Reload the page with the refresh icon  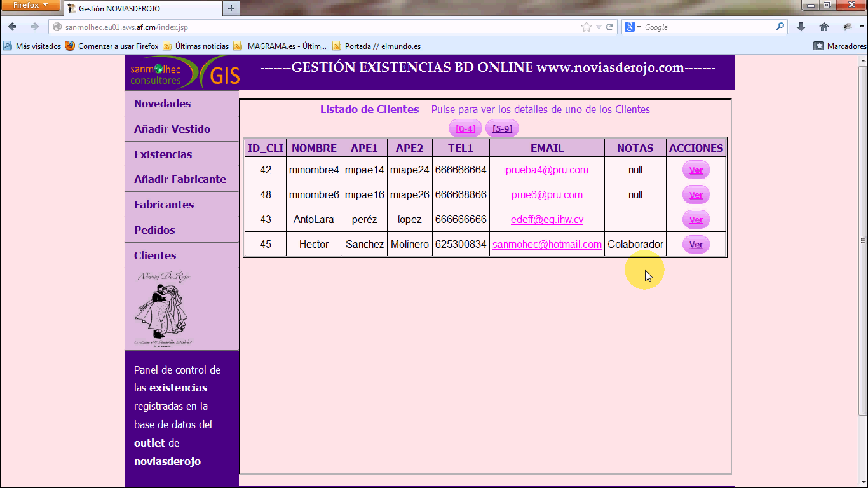click(x=610, y=27)
